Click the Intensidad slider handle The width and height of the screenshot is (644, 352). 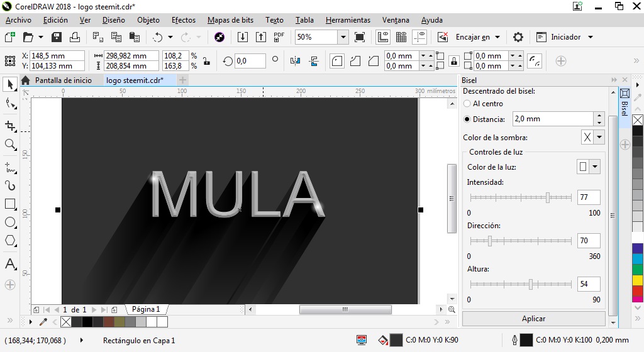pyautogui.click(x=548, y=197)
